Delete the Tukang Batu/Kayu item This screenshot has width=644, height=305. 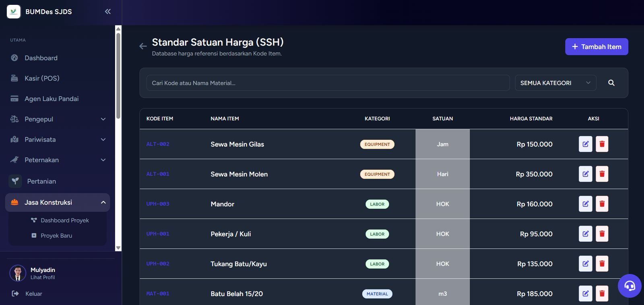(x=602, y=264)
